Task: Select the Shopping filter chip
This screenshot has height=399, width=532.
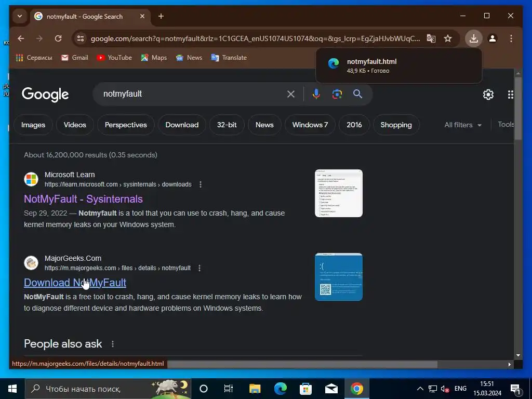Action: [x=396, y=125]
